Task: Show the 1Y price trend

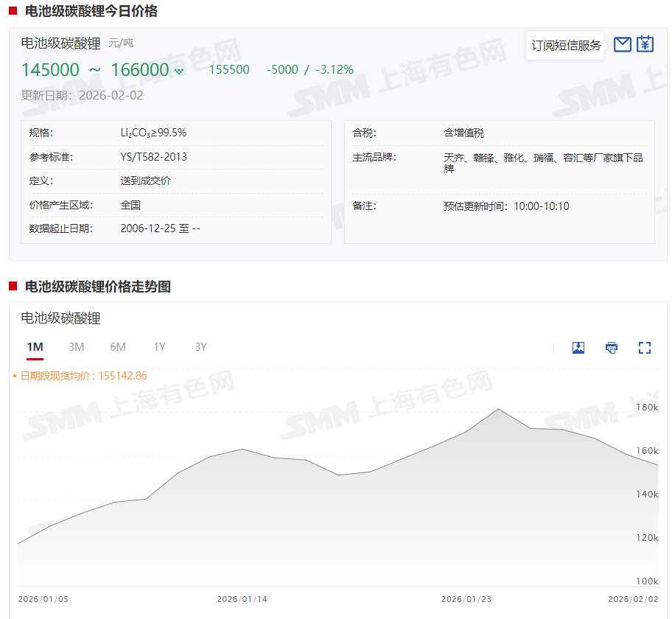Action: [x=159, y=347]
